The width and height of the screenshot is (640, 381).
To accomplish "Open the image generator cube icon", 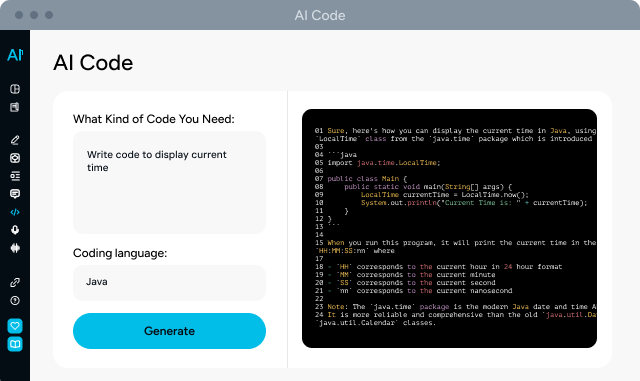I will [15, 158].
